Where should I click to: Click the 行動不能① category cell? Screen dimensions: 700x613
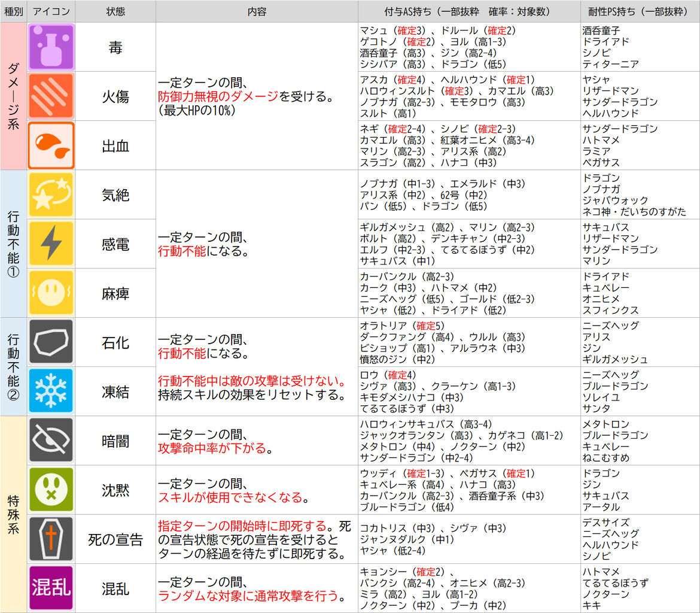tap(13, 244)
